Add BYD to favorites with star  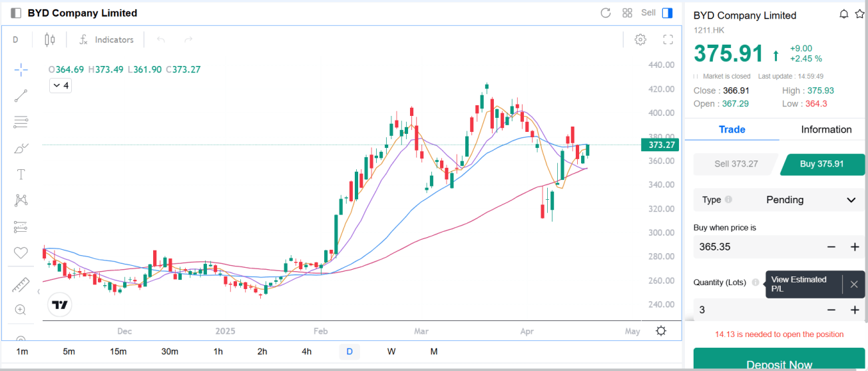point(859,14)
